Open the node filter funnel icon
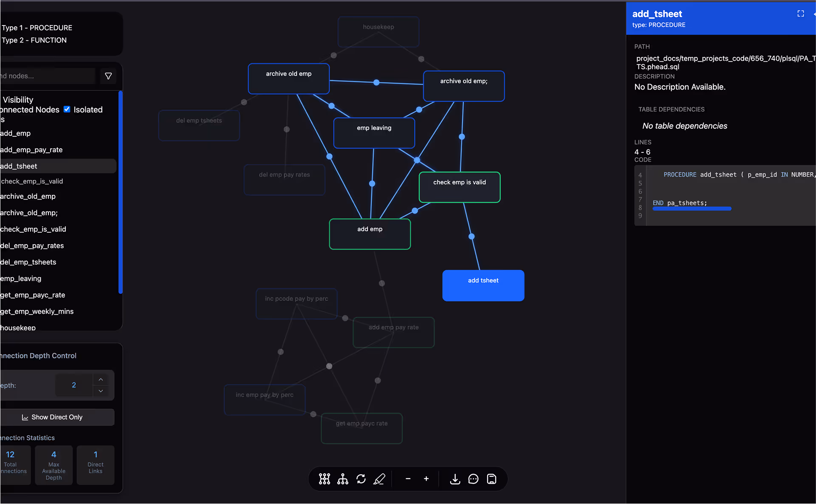This screenshot has height=504, width=816. 108,76
